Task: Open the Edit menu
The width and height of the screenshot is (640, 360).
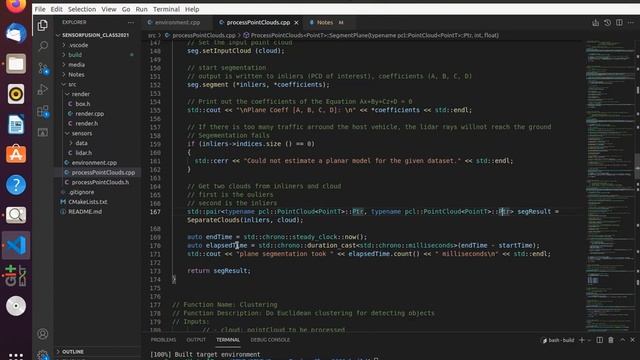Action: pyautogui.click(x=56, y=9)
